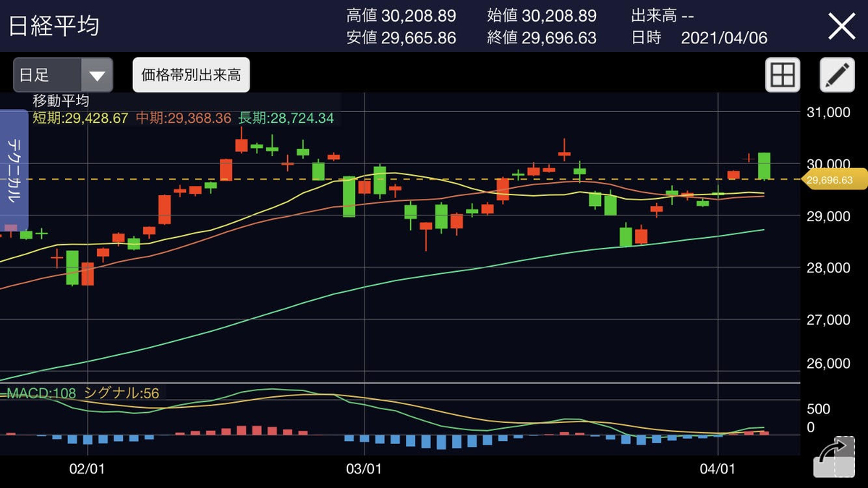The height and width of the screenshot is (488, 868).
Task: Click the 27,000 price axis label
Action: tap(828, 320)
